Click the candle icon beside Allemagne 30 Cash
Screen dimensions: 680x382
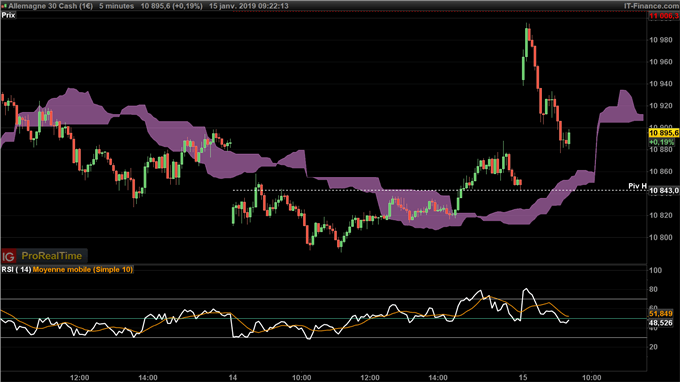(4, 6)
